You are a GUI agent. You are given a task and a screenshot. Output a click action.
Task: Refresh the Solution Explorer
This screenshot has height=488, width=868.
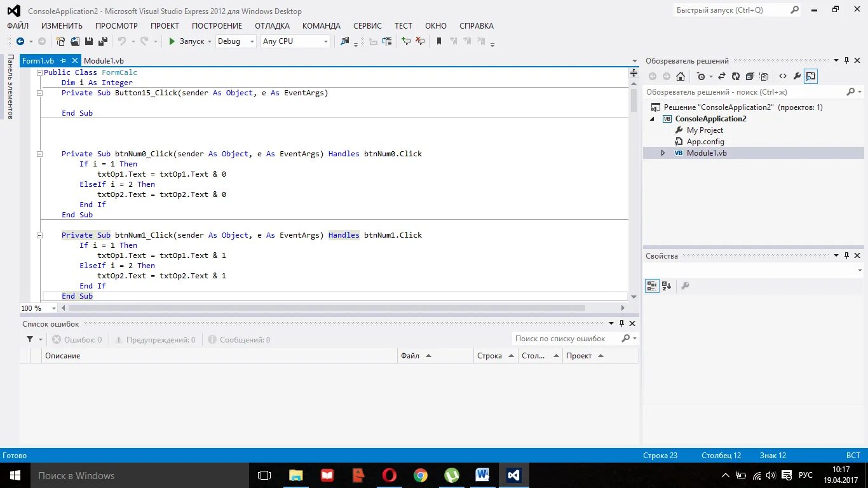pos(736,76)
